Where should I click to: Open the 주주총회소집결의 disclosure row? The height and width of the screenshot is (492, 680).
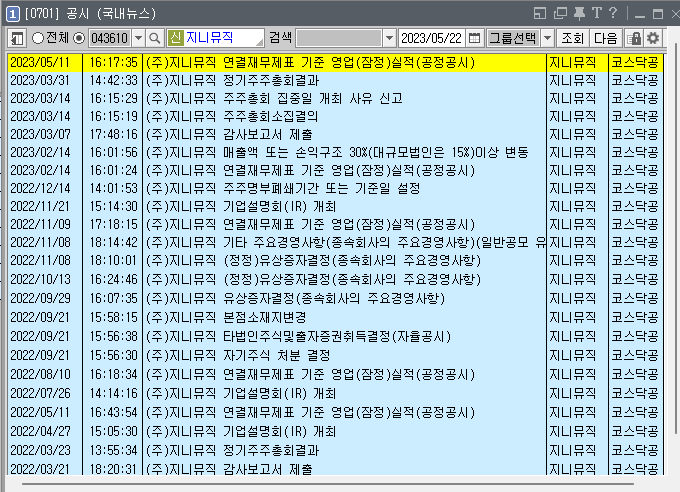pyautogui.click(x=335, y=116)
